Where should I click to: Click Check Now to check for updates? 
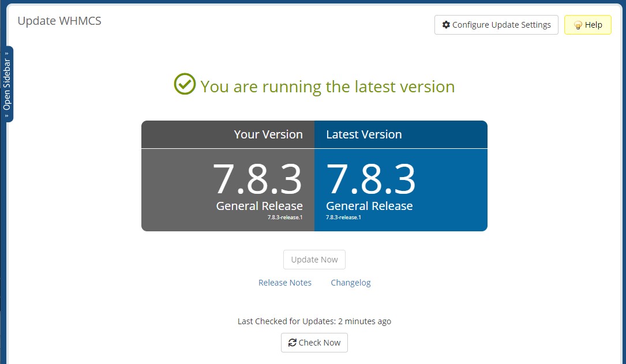coord(314,343)
